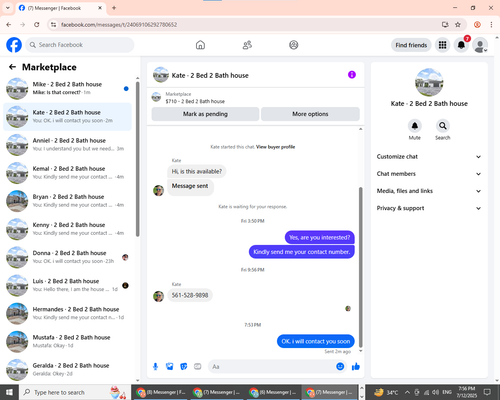The height and width of the screenshot is (400, 500).
Task: Click the 561-528-9898 message bubble
Action: click(x=190, y=295)
